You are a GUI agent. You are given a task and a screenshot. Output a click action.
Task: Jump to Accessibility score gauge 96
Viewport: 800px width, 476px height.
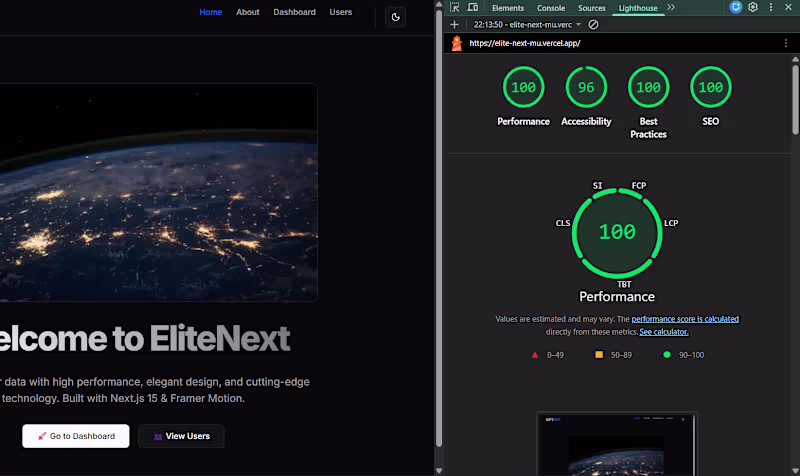click(x=586, y=87)
